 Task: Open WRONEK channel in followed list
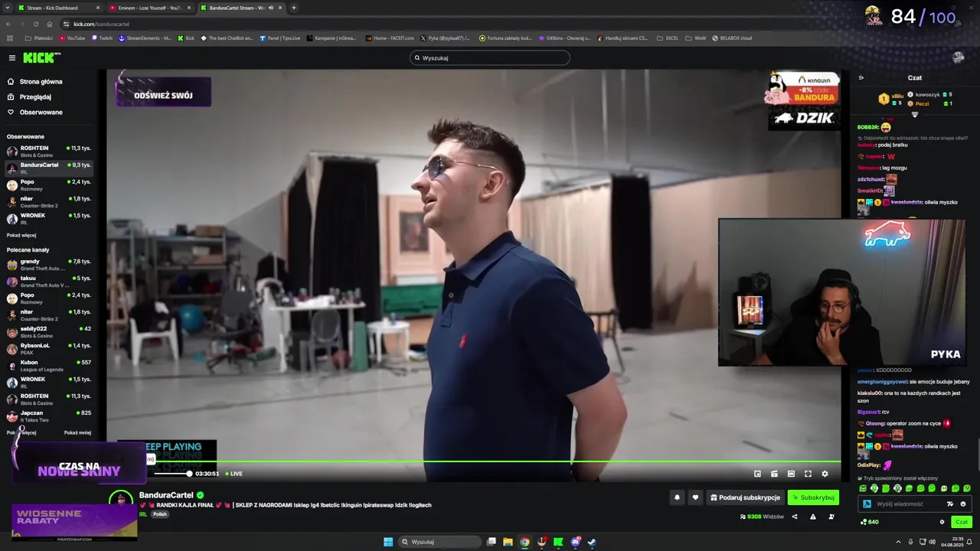(x=49, y=219)
